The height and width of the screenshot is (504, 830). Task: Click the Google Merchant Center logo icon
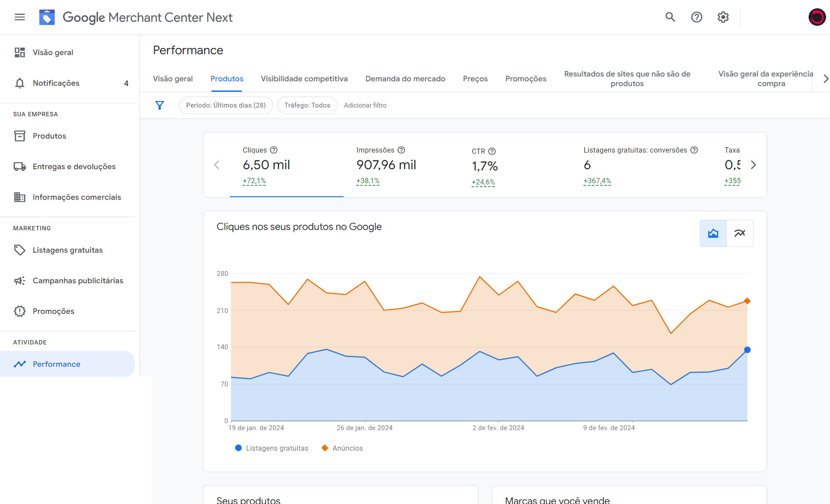47,17
